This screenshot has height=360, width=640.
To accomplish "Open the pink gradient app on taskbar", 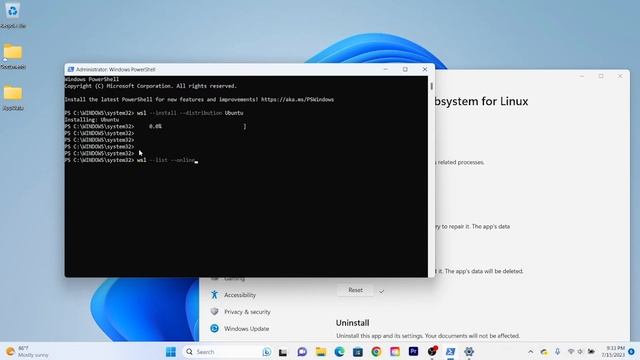I will (395, 351).
